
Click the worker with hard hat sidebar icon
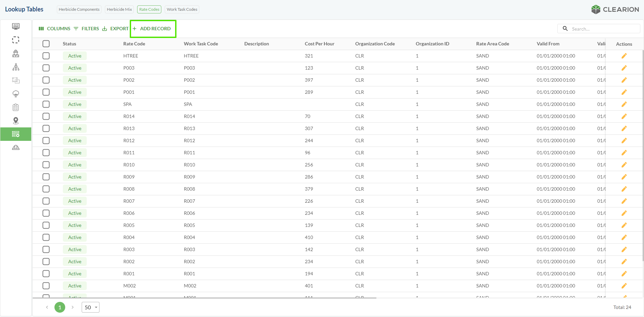point(16,53)
